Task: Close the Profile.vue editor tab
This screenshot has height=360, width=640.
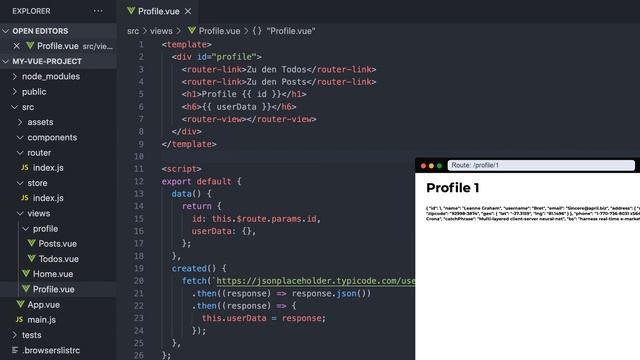Action: 188,11
